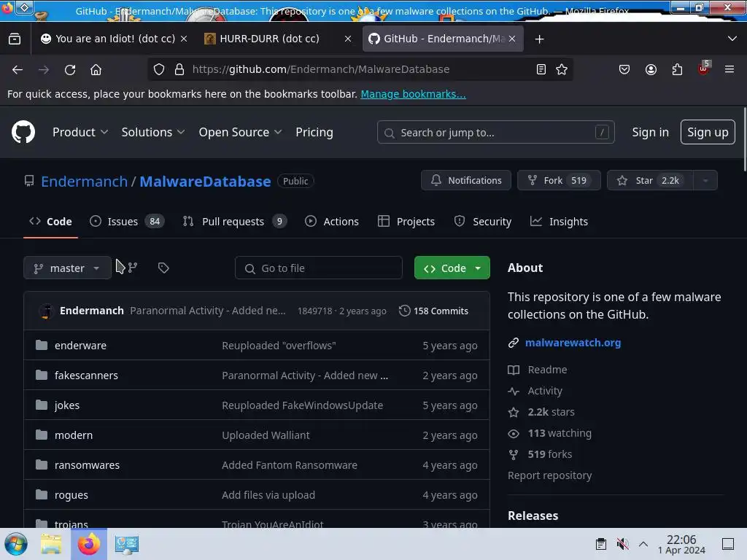747x560 pixels.
Task: Open the fakescanners folder
Action: coord(86,376)
